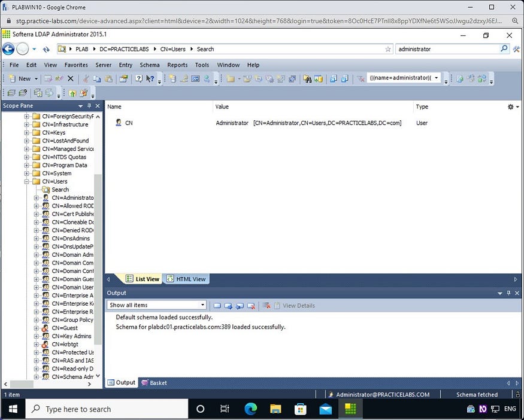Click the Directory Search binoculars icon
Image resolution: width=524 pixels, height=420 pixels.
(307, 79)
